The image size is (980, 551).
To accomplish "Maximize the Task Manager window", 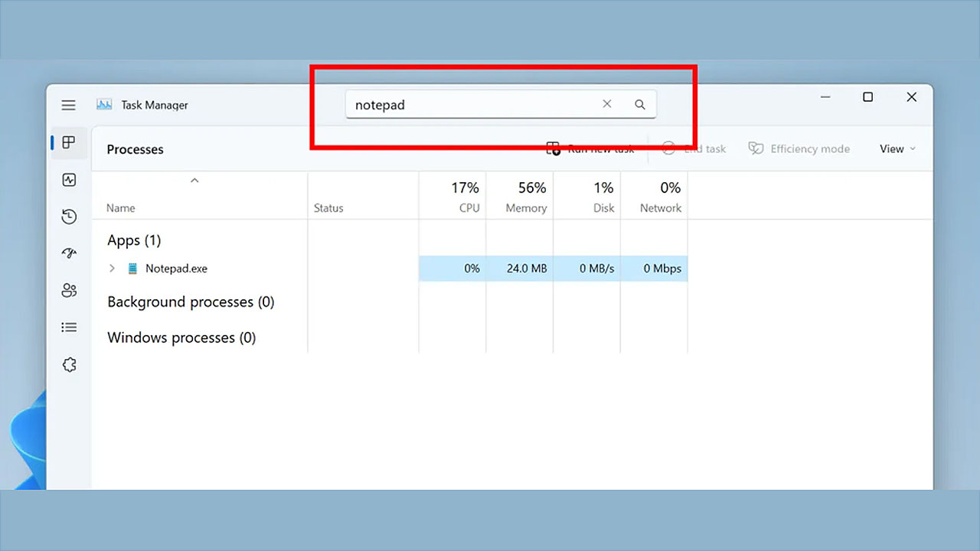I will point(867,97).
